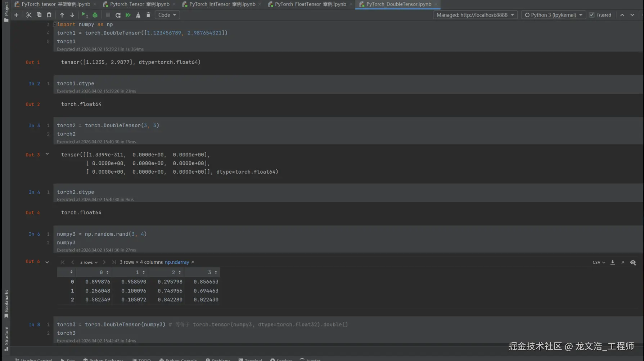Image resolution: width=644 pixels, height=361 pixels.
Task: Select table cell value 0.958590
Action: tap(134, 282)
